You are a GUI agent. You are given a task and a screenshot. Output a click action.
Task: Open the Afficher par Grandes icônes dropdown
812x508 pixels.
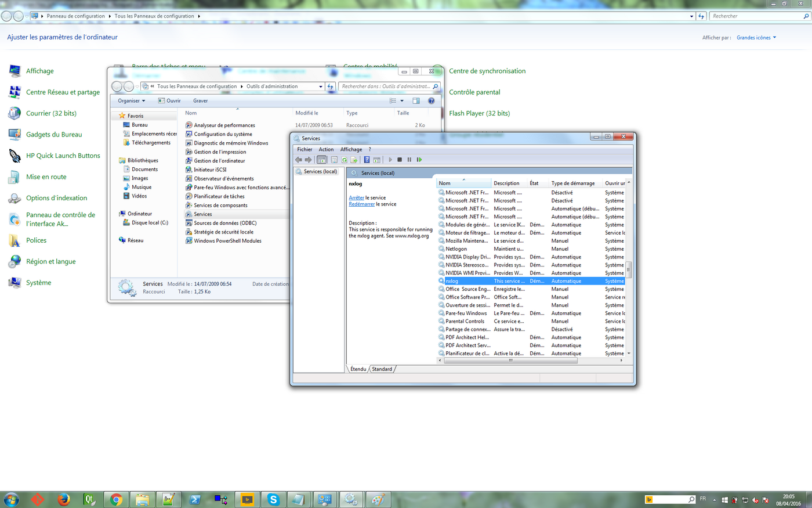coord(755,37)
